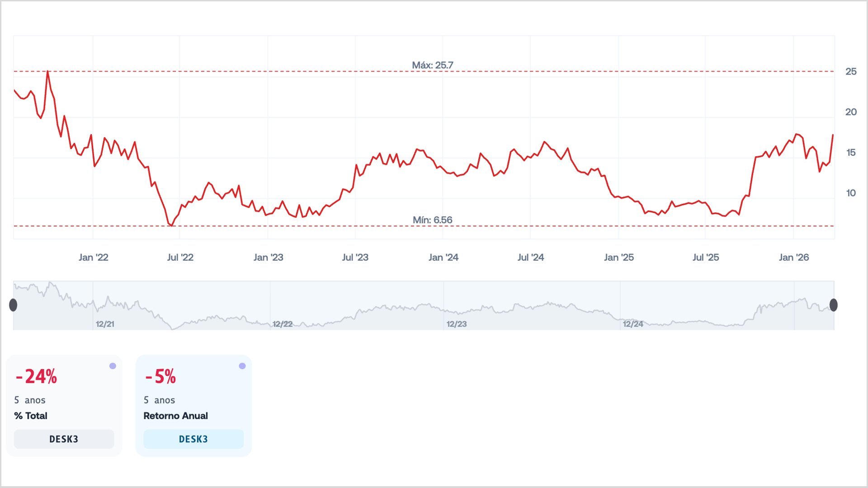Click the Jan '26 x-axis label
Viewport: 868px width, 488px height.
794,258
